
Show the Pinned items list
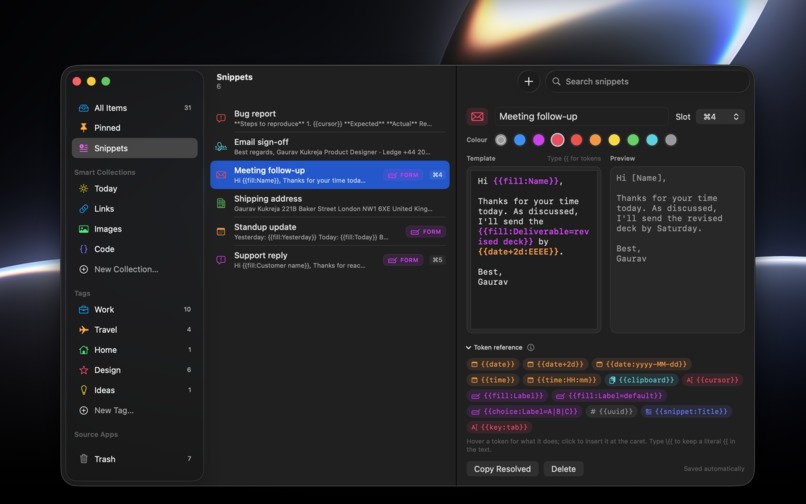point(135,128)
